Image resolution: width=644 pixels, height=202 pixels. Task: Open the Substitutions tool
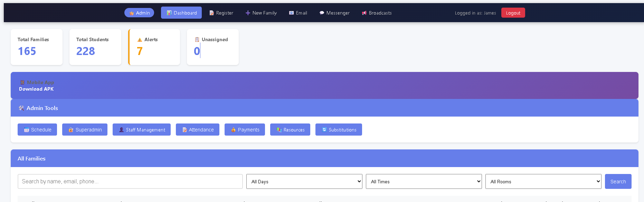339,130
